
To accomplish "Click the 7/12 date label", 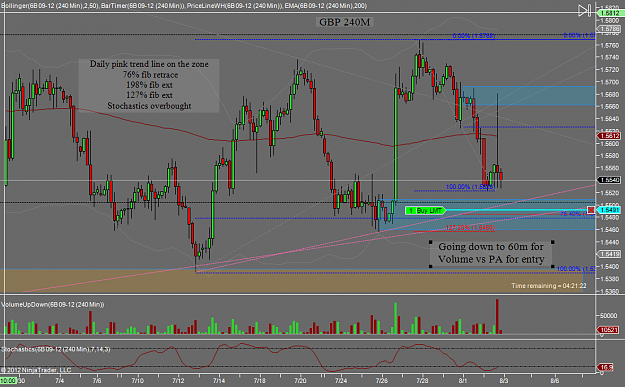I will click(178, 381).
